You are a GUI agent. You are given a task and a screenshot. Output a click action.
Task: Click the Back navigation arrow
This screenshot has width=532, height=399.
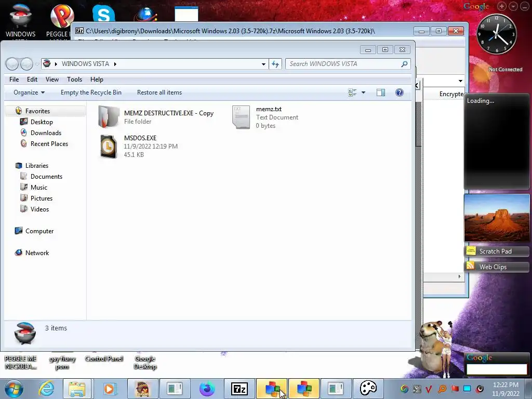pos(12,64)
